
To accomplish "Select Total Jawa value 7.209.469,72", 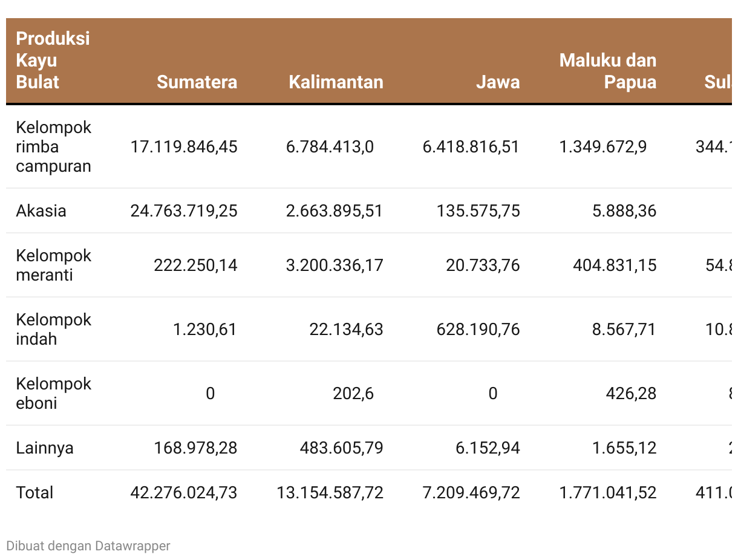I will pos(471,493).
